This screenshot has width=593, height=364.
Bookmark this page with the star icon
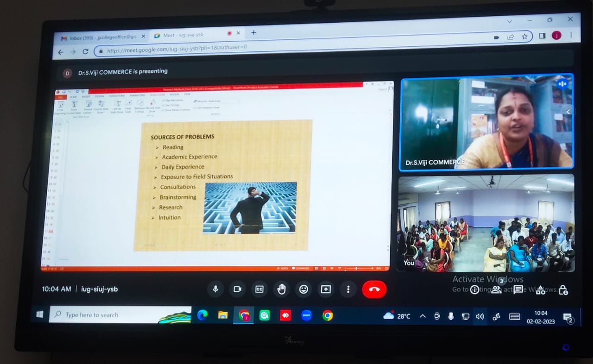(x=524, y=37)
